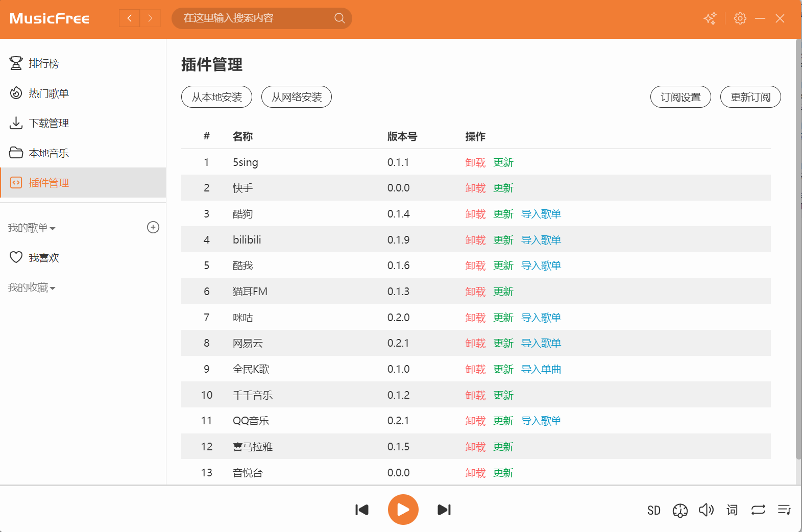The width and height of the screenshot is (802, 532).
Task: Click the 下载管理 download icon
Action: coord(16,123)
